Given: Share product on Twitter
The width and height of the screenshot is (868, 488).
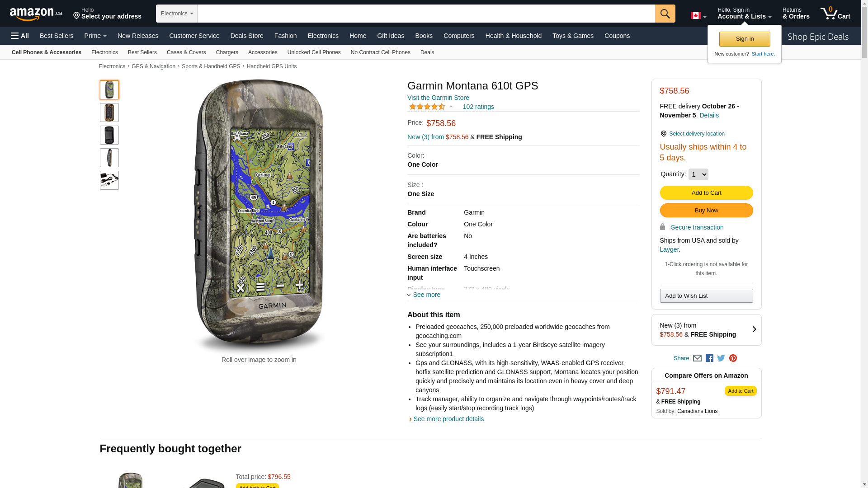Looking at the screenshot, I should coord(721,358).
